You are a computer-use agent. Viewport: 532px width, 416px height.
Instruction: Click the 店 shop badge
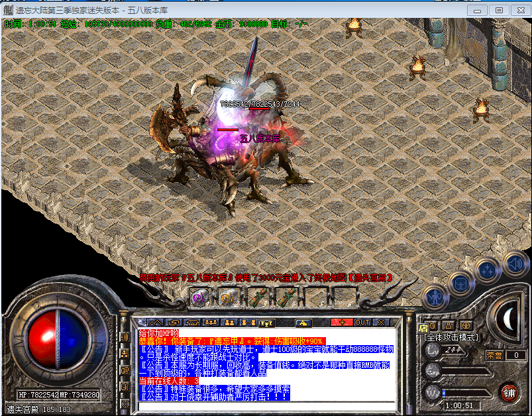(423, 328)
